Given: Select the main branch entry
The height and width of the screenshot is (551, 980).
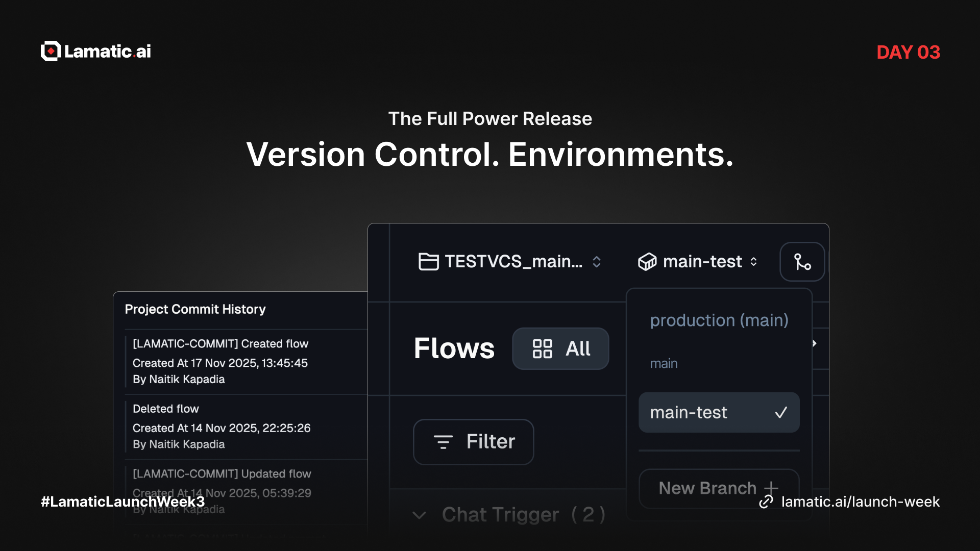Looking at the screenshot, I should pyautogui.click(x=664, y=363).
